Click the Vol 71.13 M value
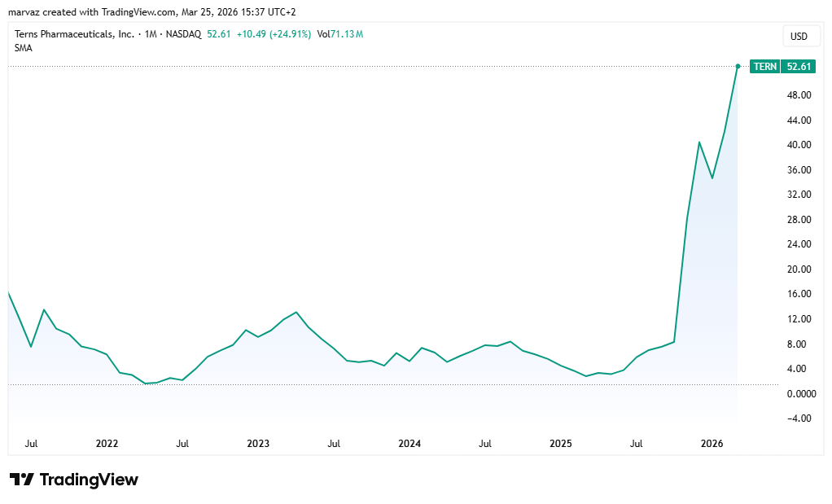Image resolution: width=832 pixels, height=504 pixels. click(340, 34)
